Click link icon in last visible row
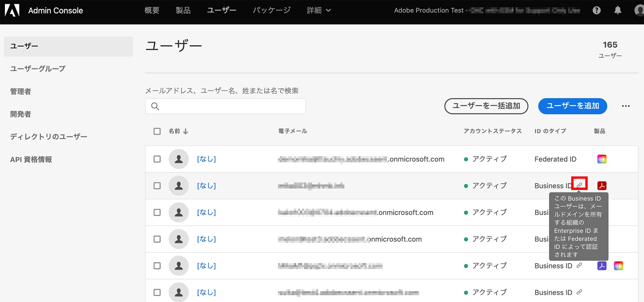Image resolution: width=644 pixels, height=302 pixels. pos(579,292)
